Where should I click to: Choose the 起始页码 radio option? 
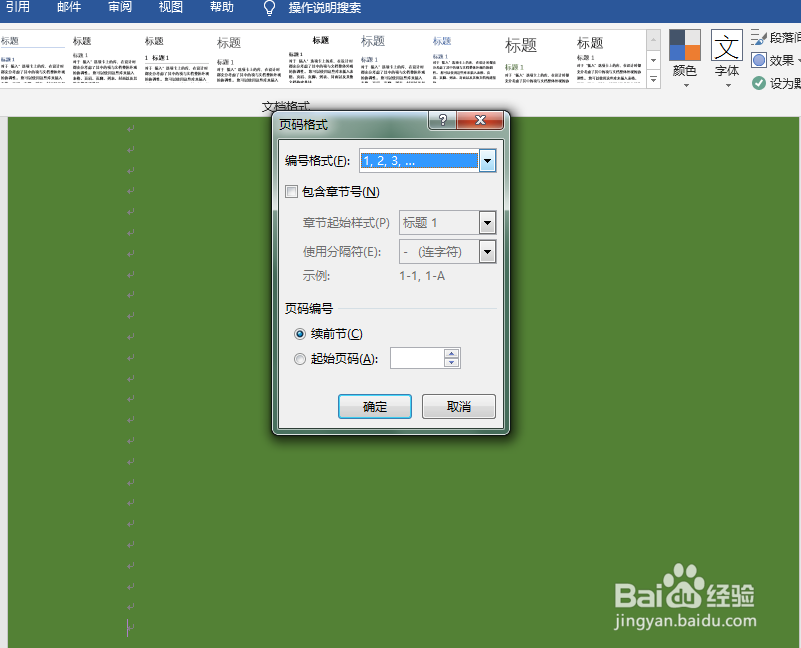coord(299,358)
